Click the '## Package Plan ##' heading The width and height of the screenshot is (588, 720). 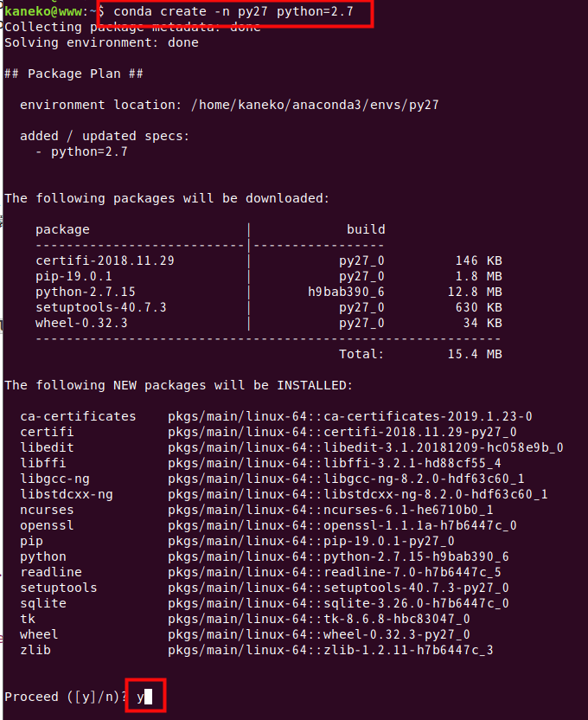74,74
